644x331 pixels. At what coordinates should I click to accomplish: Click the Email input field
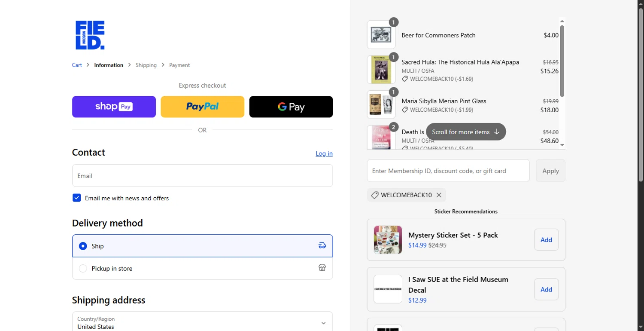click(x=202, y=175)
